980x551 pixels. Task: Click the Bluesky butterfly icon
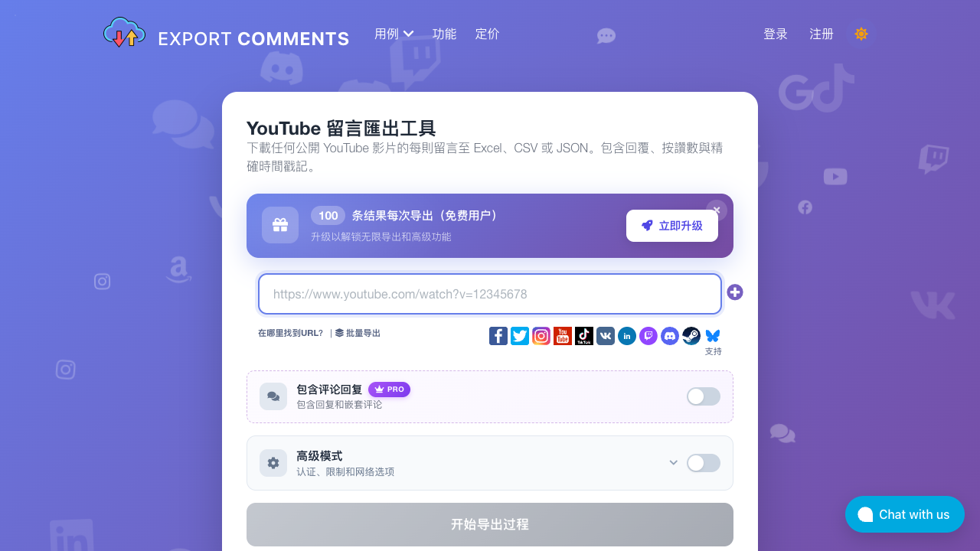pyautogui.click(x=713, y=336)
